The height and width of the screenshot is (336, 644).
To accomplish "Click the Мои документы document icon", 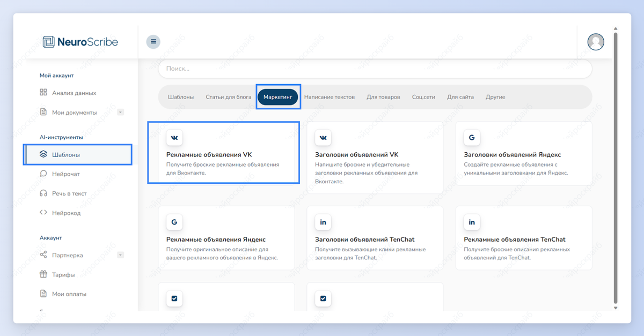I will click(x=43, y=112).
